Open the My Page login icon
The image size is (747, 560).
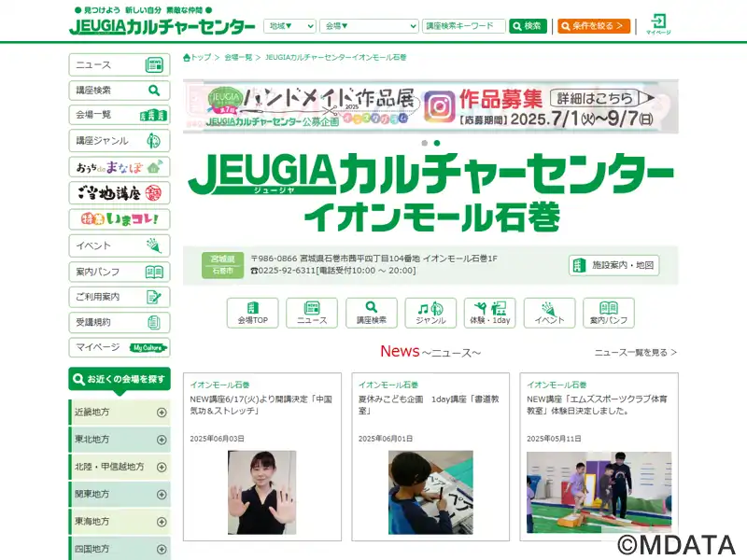[x=658, y=24]
